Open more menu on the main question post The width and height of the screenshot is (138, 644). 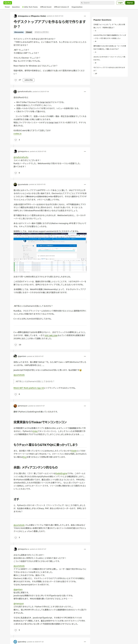click(85, 16)
